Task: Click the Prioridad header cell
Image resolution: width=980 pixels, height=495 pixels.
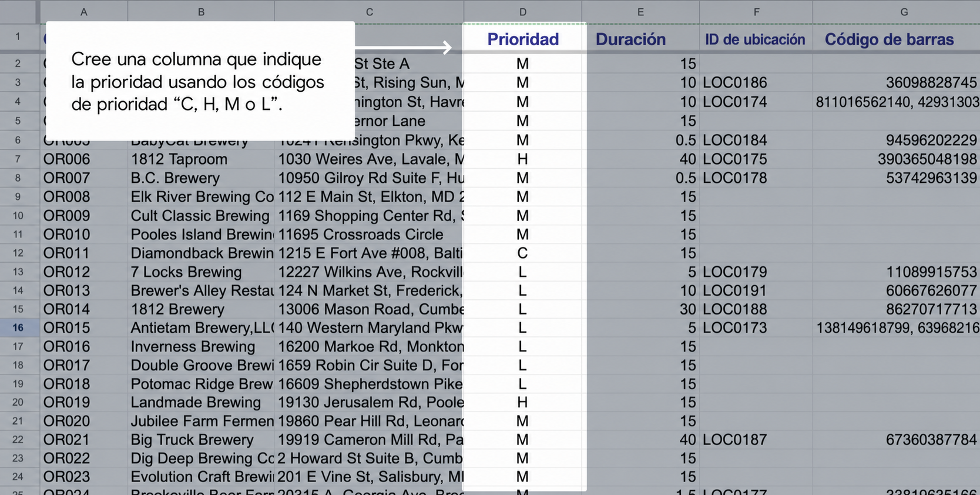Action: pyautogui.click(x=522, y=39)
